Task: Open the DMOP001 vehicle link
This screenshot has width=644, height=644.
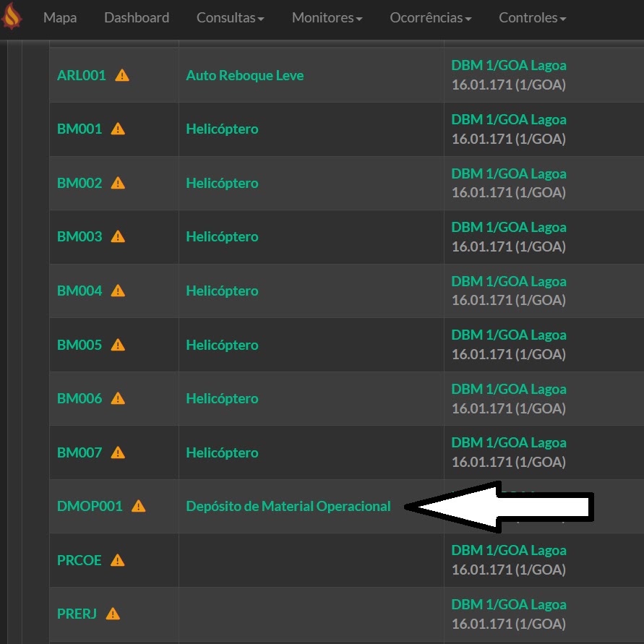Action: [90, 507]
